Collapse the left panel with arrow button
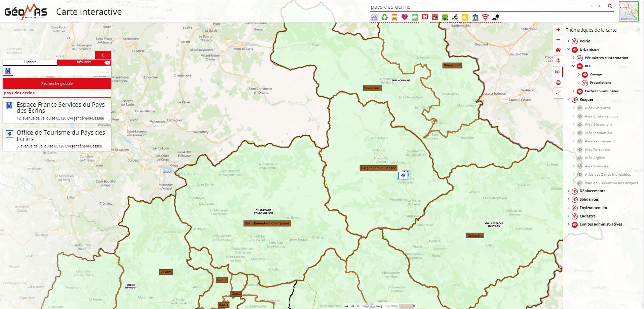Image resolution: width=644 pixels, height=309 pixels. (x=103, y=55)
